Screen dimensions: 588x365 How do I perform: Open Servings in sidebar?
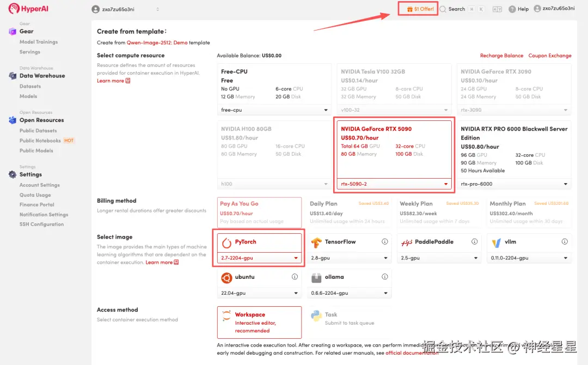click(x=29, y=52)
